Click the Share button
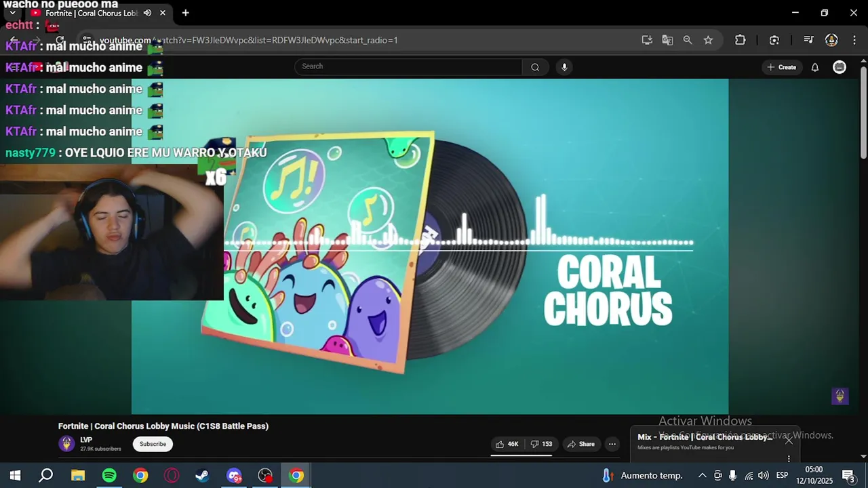Image resolution: width=868 pixels, height=488 pixels. click(581, 444)
